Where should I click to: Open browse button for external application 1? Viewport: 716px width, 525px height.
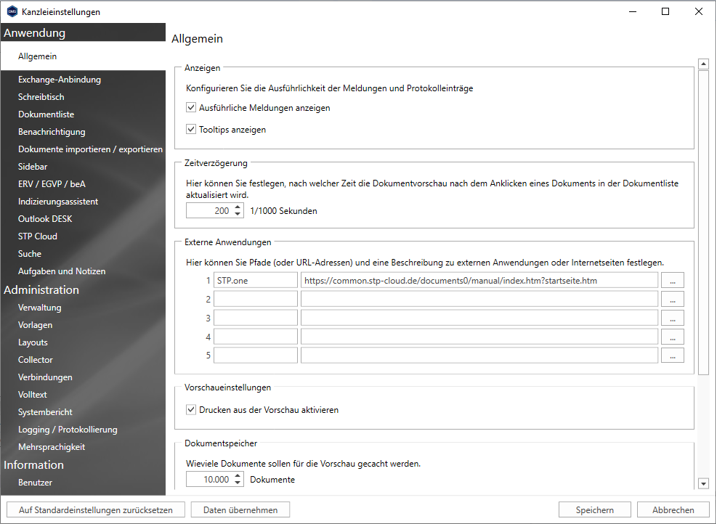click(x=672, y=281)
